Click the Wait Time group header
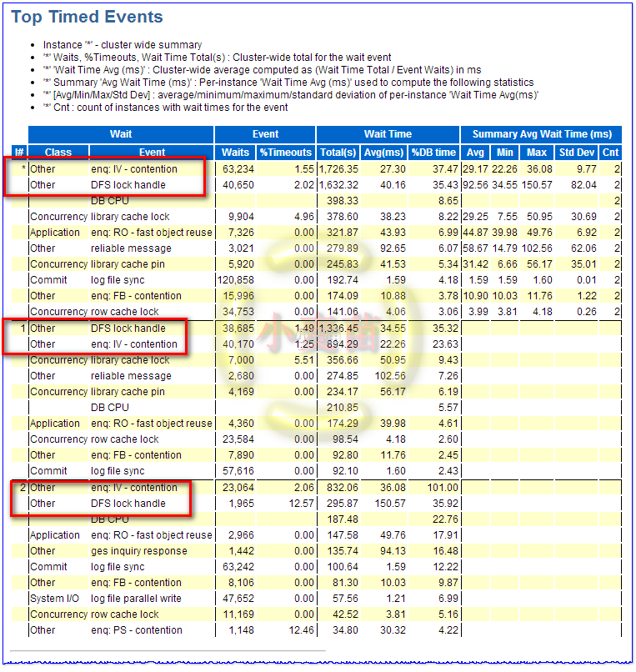Viewport: 636px width, 672px height. point(388,134)
